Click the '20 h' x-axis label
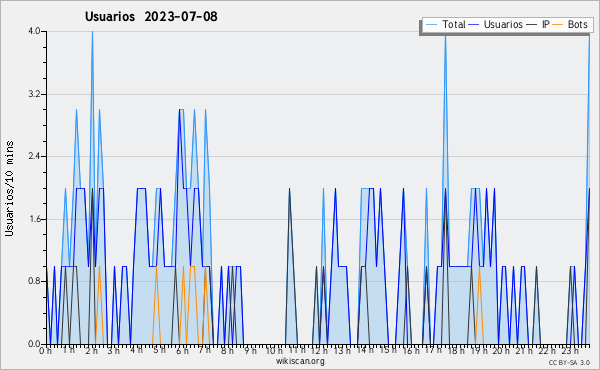The image size is (600, 370). [501, 351]
